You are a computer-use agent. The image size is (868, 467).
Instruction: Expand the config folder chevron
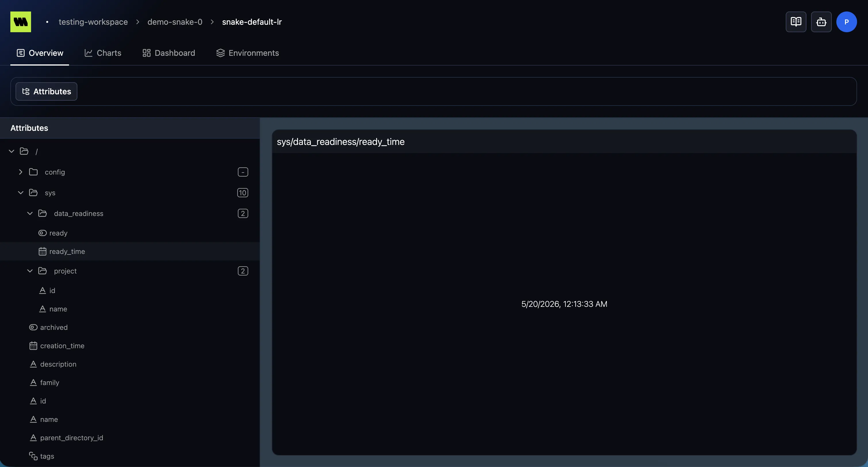coord(20,172)
